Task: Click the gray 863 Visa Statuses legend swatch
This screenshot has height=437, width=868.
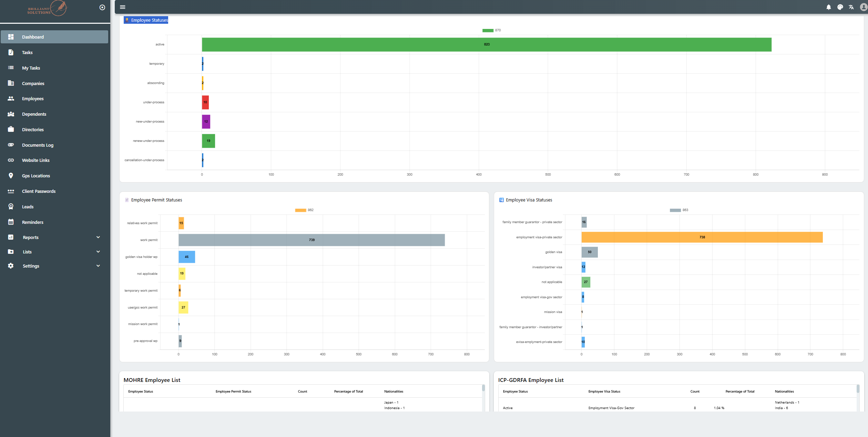Action: (675, 210)
